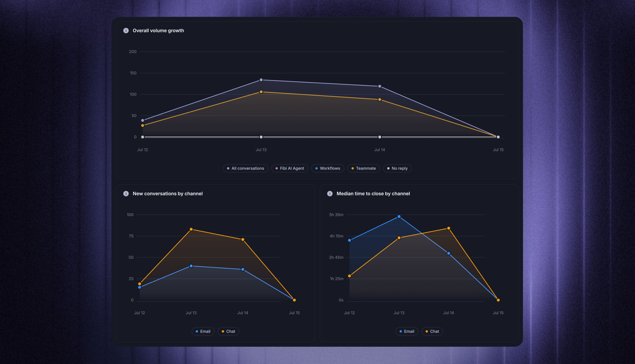Viewport: 635px width, 364px height.
Task: Toggle the All conversations legend series
Action: click(x=245, y=168)
